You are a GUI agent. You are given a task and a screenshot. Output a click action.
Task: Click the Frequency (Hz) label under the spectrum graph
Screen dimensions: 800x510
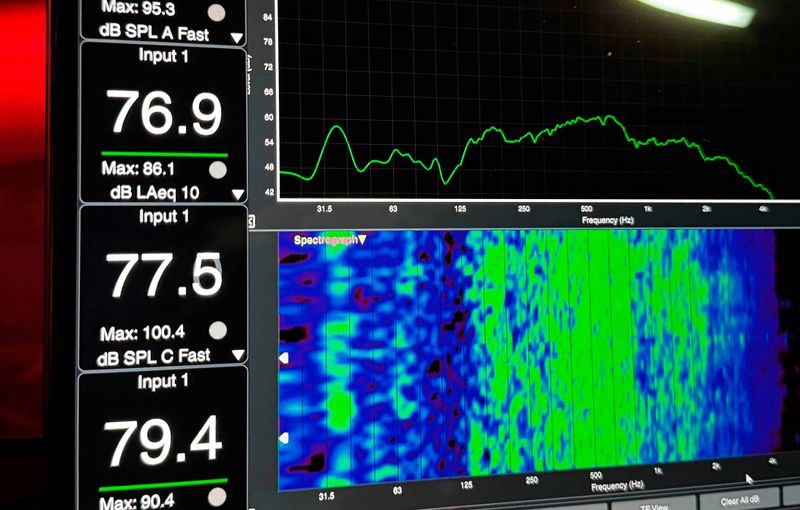[x=607, y=220]
